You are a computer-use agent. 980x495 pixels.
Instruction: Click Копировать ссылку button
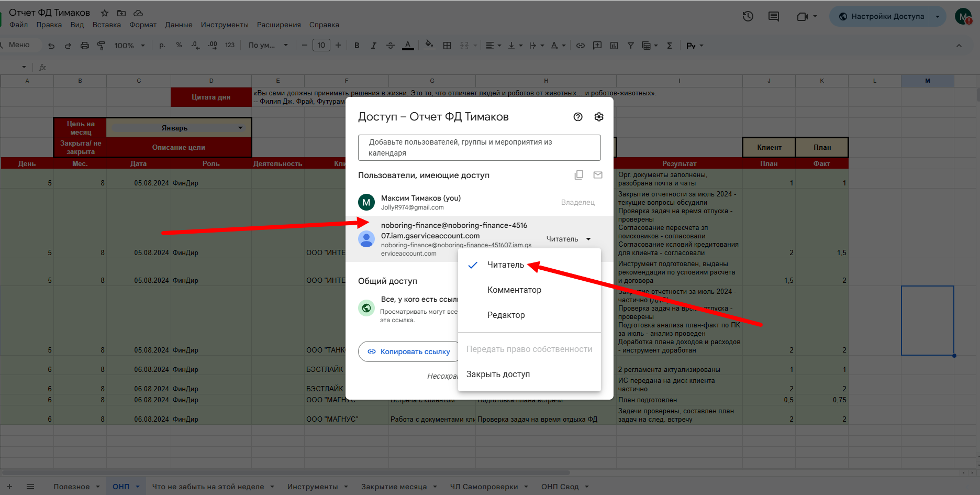[409, 351]
